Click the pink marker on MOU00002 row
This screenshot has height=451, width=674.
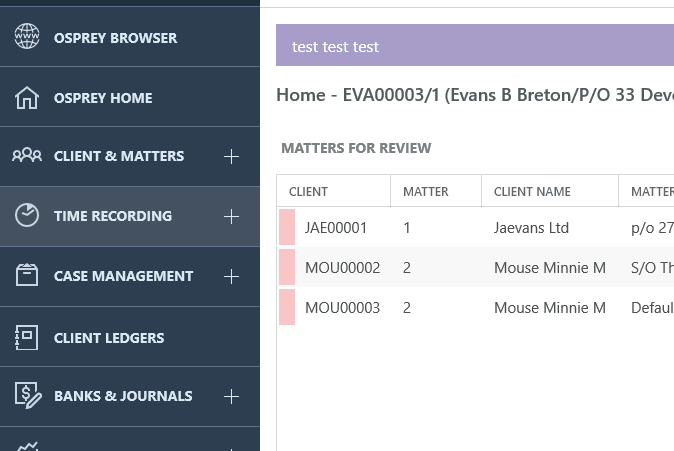click(x=287, y=267)
